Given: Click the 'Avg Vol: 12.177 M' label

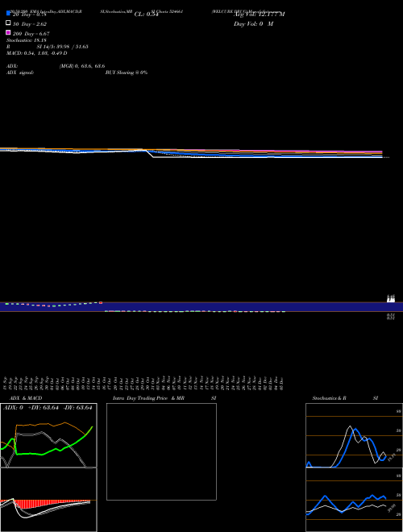Looking at the screenshot, I should click(260, 15).
